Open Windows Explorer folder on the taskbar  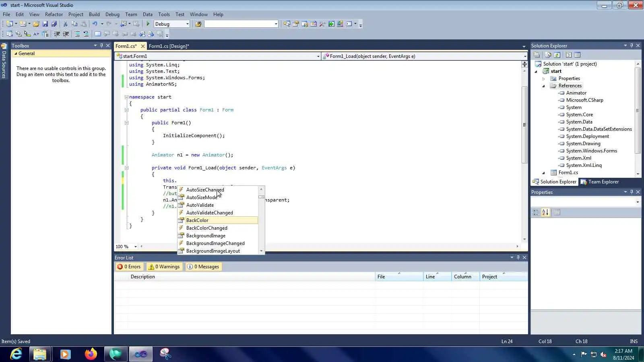[40, 354]
